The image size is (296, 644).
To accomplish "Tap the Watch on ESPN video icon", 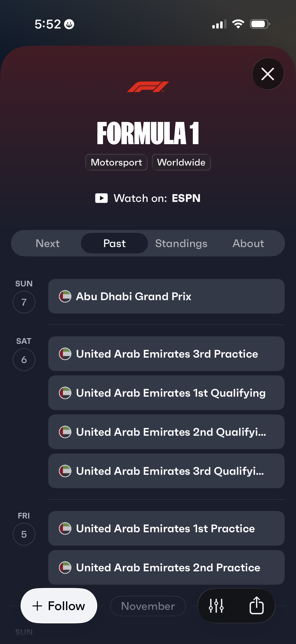I will click(101, 198).
